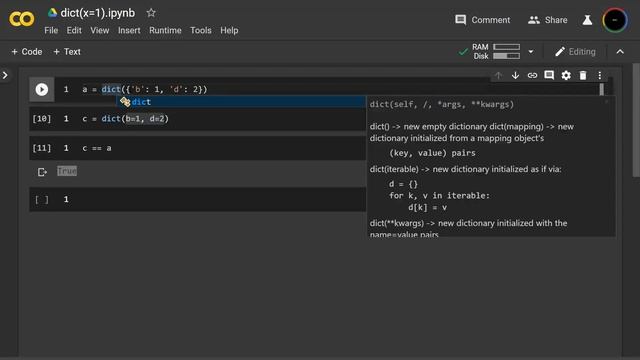Click the cell containing c == a
Screen dimensions: 640x360
tap(97, 148)
